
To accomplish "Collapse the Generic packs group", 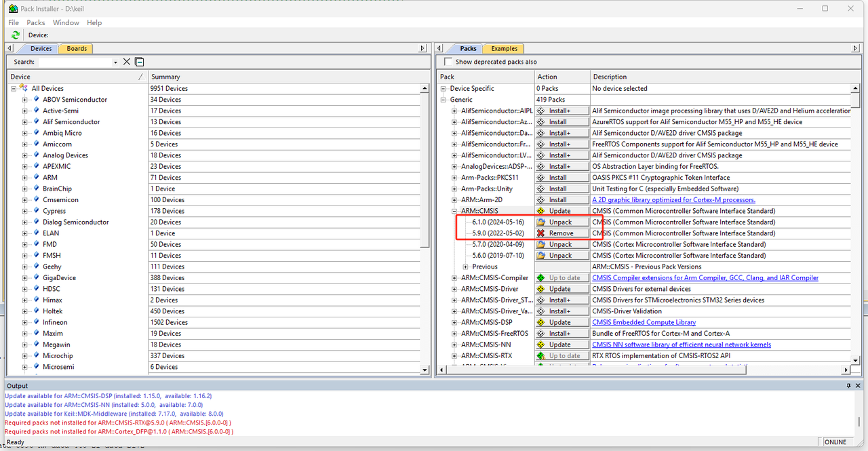I will 443,100.
